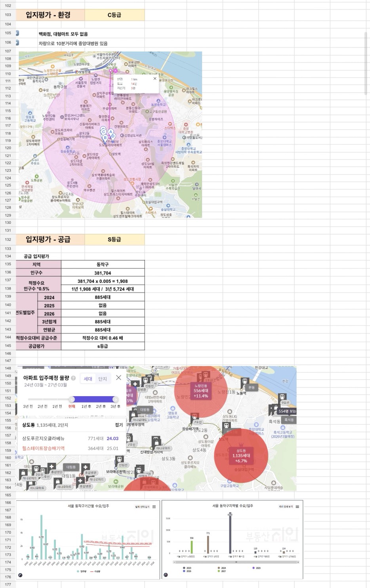The height and width of the screenshot is (588, 370).
Task: Select the 백화점, 대형마트 모두 없음 cell
Action: click(x=63, y=34)
